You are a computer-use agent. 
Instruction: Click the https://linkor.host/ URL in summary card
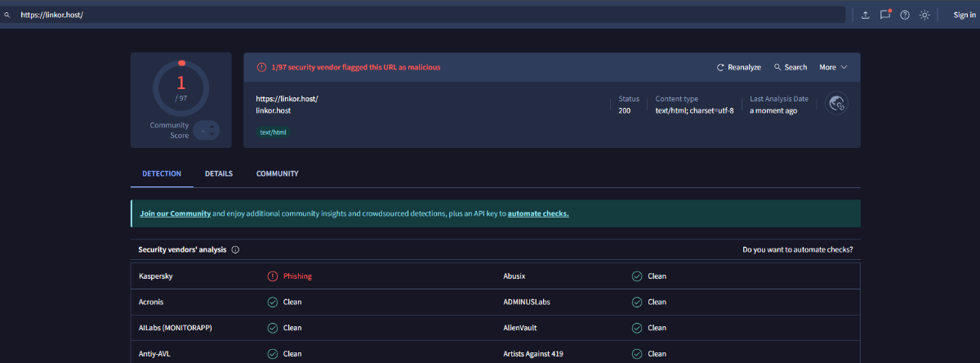(287, 99)
